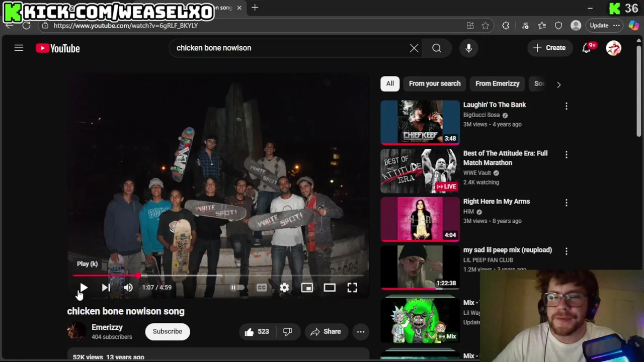644x362 pixels.
Task: Close the current browser tab
Action: tap(239, 8)
